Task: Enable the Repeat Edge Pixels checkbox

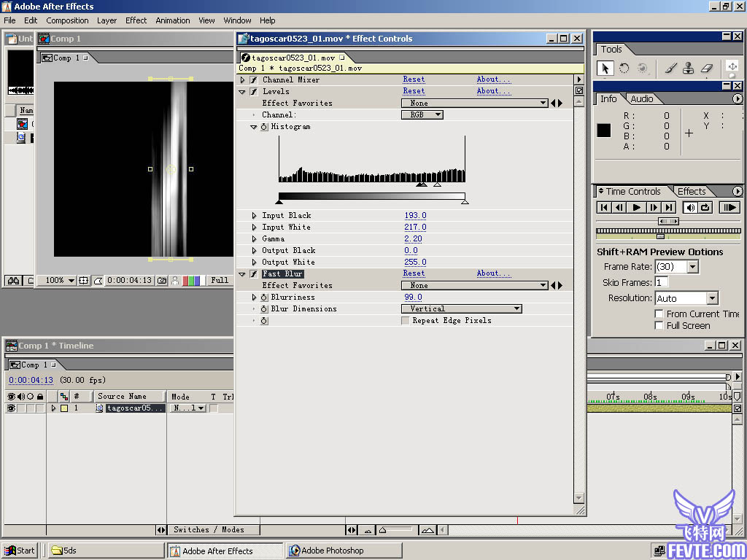Action: pos(406,321)
